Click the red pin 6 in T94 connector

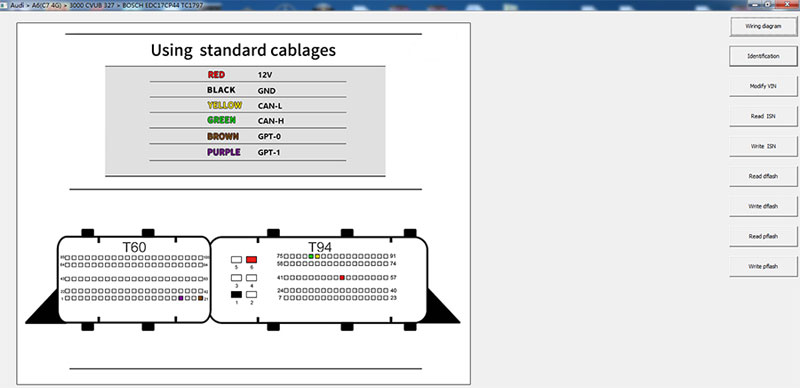coord(252,259)
